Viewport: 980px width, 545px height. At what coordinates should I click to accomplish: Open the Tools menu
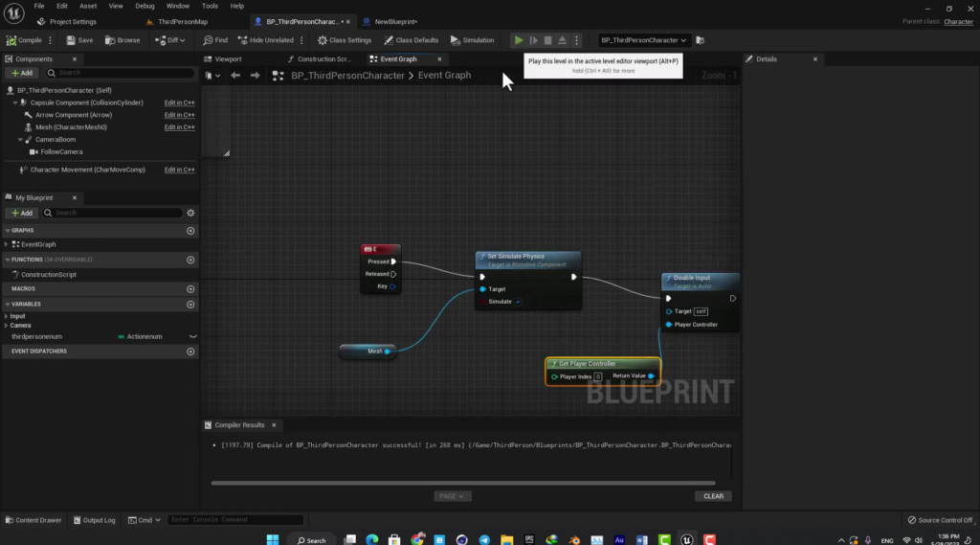[x=210, y=6]
